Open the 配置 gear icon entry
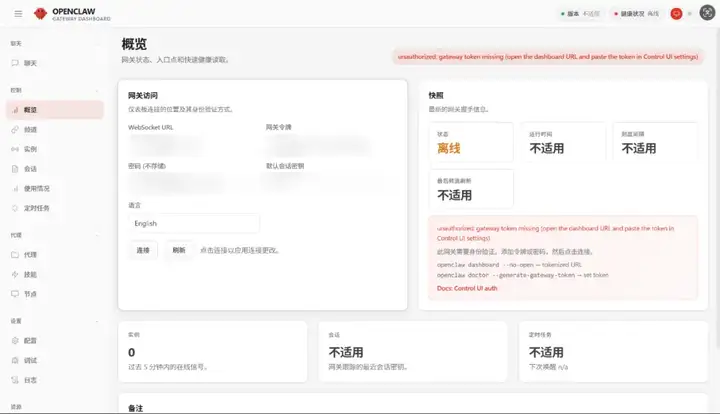This screenshot has height=414, width=720. point(55,341)
